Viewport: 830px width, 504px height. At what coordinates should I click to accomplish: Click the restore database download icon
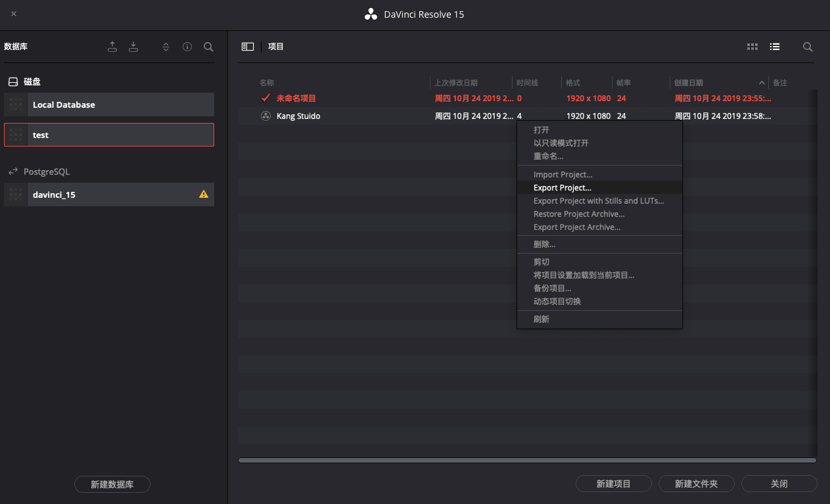pos(133,47)
